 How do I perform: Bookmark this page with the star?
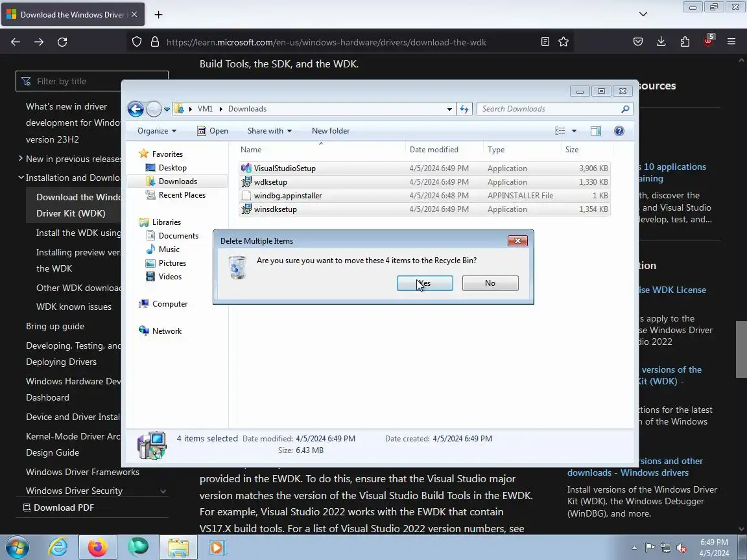[563, 42]
